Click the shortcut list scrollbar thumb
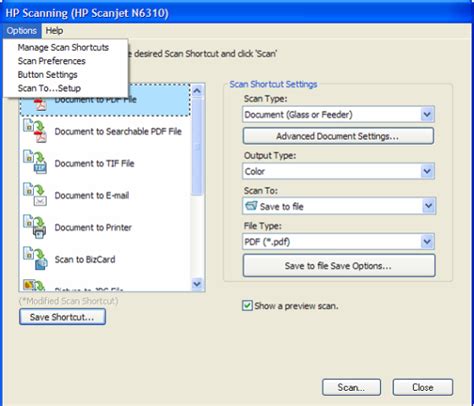474x406 pixels. point(197,147)
